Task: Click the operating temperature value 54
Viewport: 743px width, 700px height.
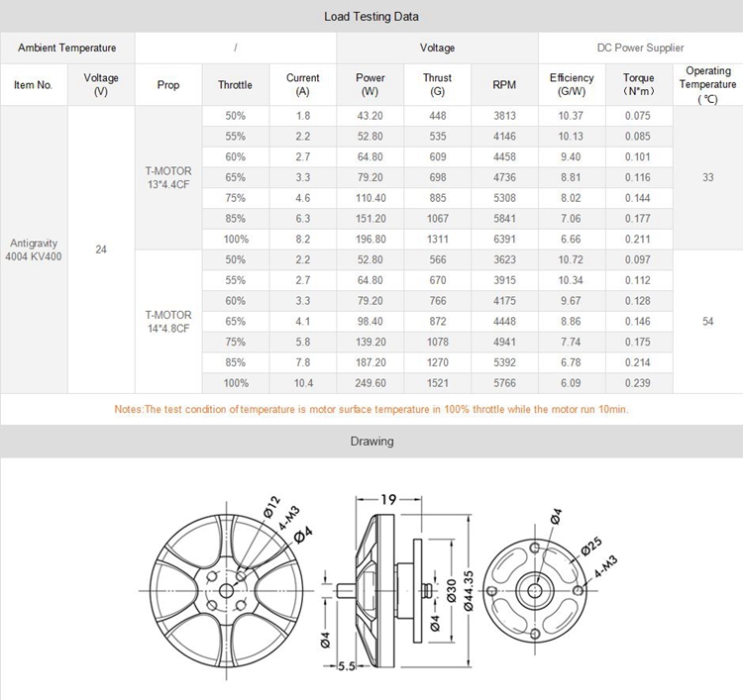Action: pos(707,322)
